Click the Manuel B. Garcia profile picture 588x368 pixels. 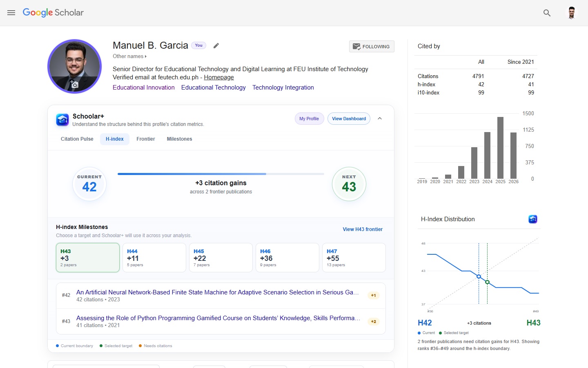point(74,66)
